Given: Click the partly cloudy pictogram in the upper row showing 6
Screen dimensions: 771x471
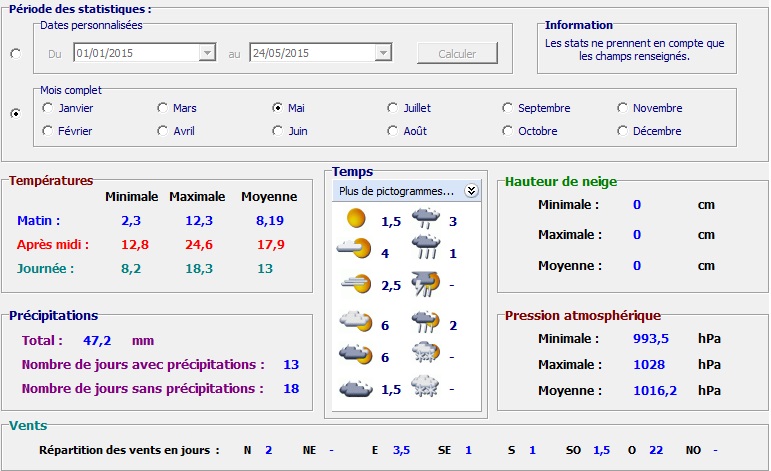Looking at the screenshot, I should click(356, 322).
